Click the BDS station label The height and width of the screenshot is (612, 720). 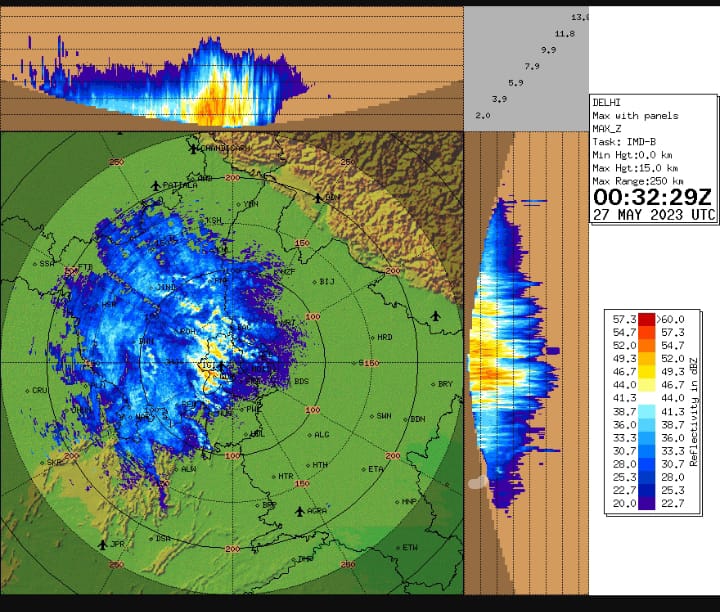[301, 382]
